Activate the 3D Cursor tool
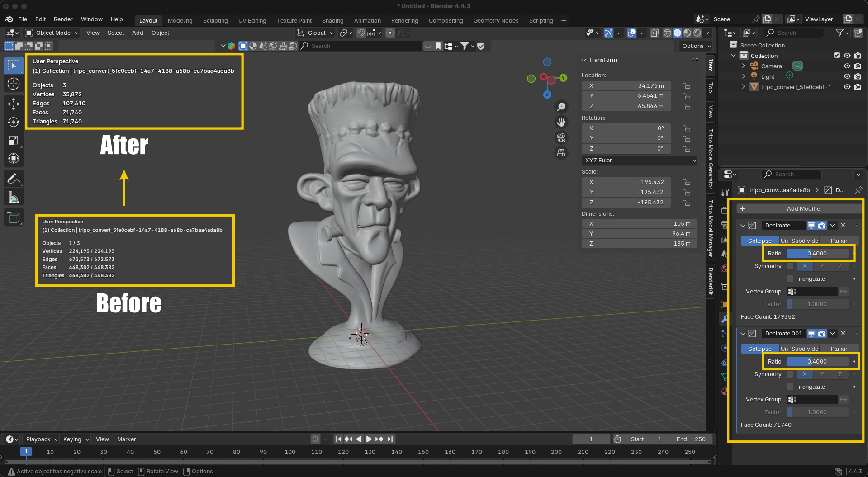Image resolution: width=868 pixels, height=477 pixels. tap(14, 84)
